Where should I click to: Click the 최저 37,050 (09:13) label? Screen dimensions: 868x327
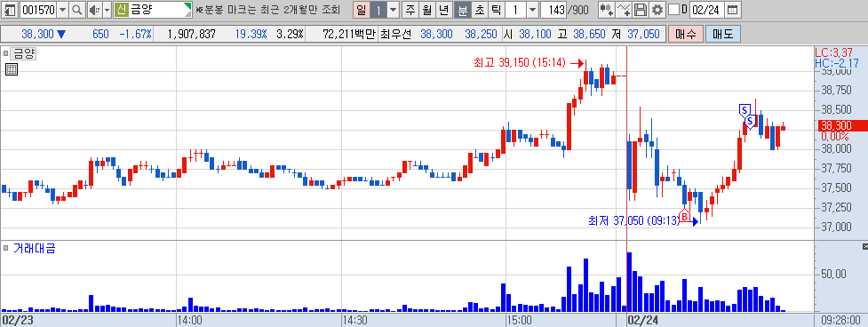coord(633,220)
